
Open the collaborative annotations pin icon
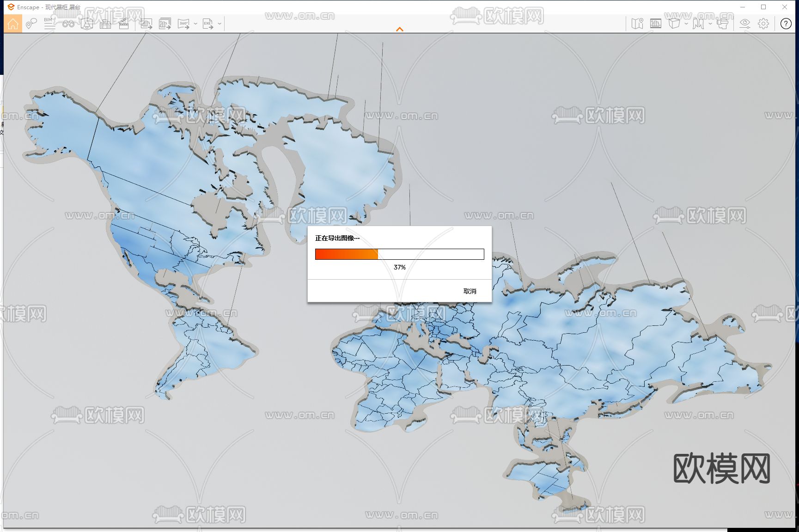pos(31,24)
